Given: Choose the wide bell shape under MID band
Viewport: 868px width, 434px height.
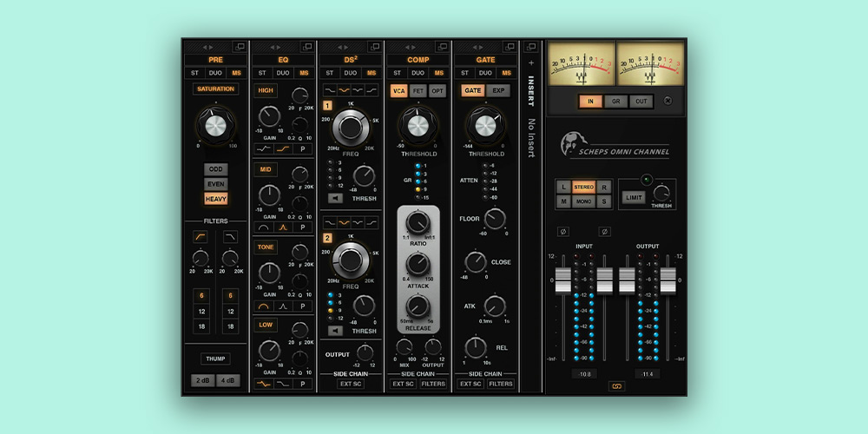Looking at the screenshot, I should (x=264, y=227).
